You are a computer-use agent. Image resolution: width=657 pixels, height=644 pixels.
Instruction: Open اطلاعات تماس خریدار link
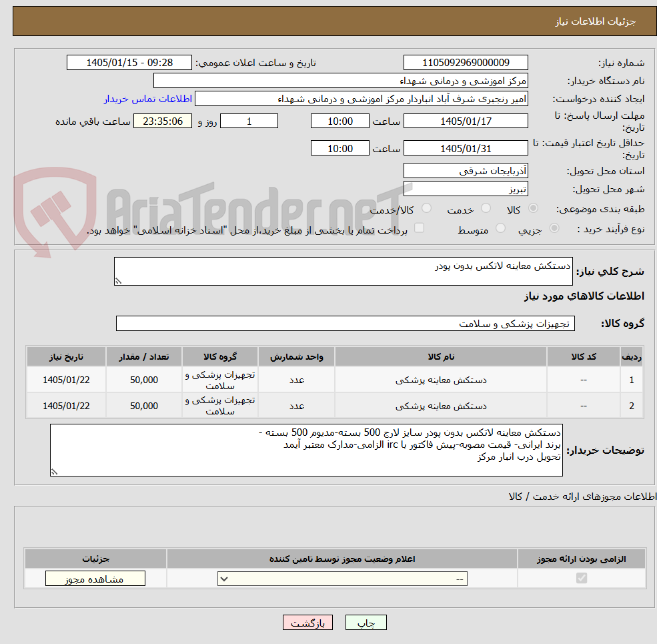(x=147, y=99)
